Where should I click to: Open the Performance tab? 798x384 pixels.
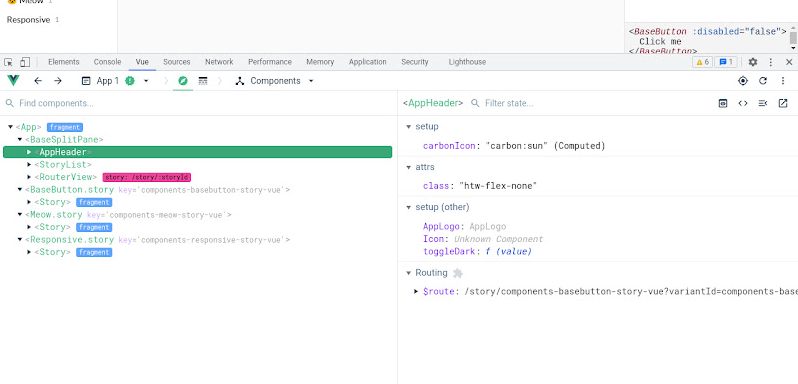click(x=270, y=62)
